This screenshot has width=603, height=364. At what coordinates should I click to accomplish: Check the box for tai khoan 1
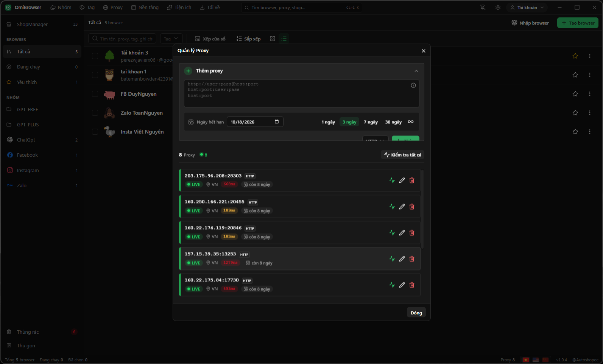(95, 75)
